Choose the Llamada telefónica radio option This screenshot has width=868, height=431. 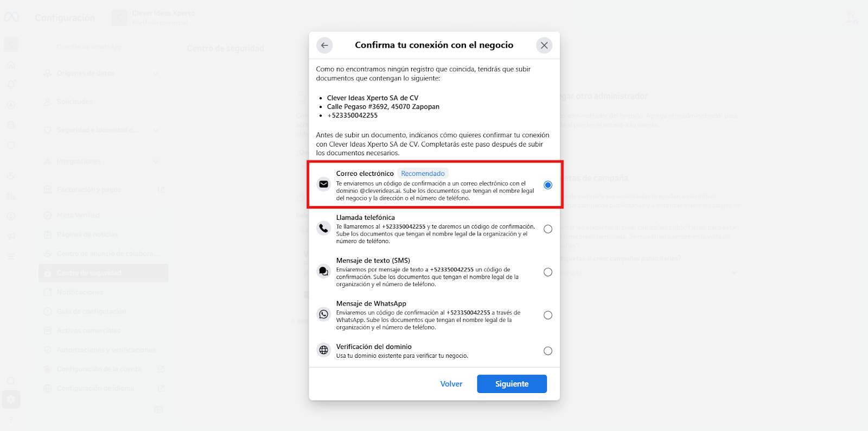[548, 229]
